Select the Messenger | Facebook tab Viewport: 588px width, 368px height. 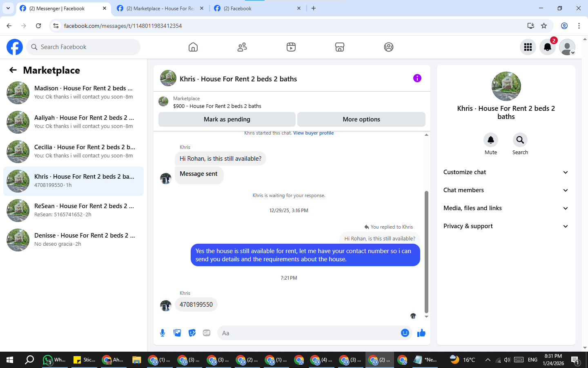[63, 8]
